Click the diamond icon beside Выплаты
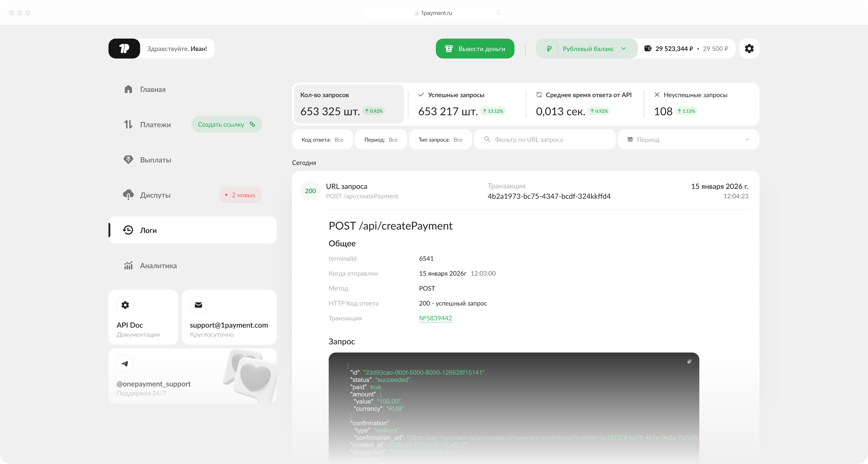868x464 pixels. pyautogui.click(x=128, y=160)
